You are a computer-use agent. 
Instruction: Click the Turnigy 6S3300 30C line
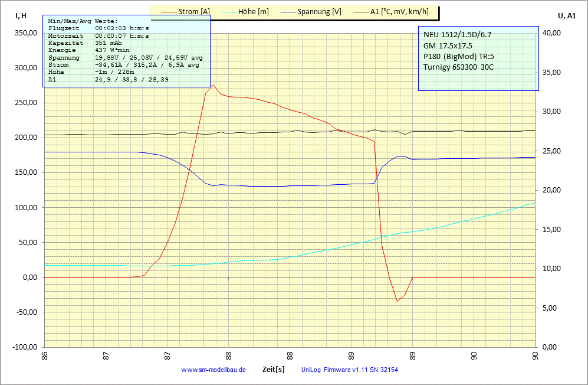pos(458,67)
